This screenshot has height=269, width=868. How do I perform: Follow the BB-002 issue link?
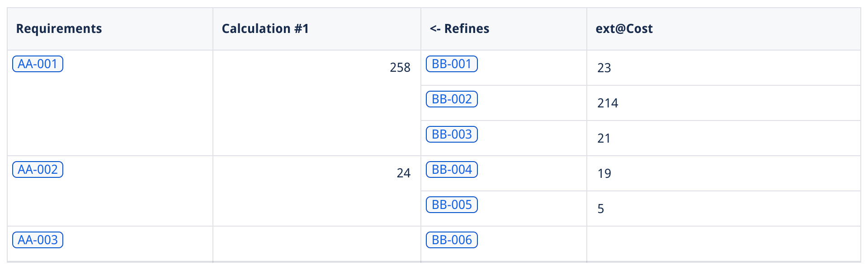(x=452, y=99)
